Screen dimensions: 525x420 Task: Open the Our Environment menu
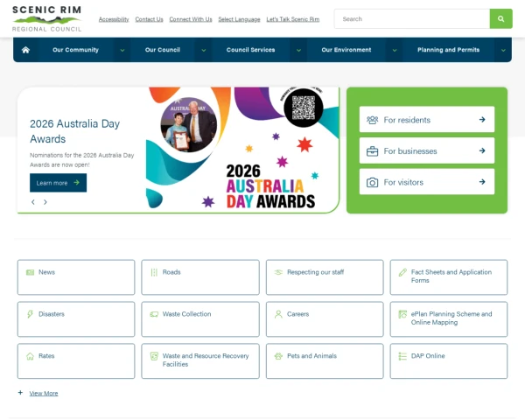pyautogui.click(x=346, y=50)
